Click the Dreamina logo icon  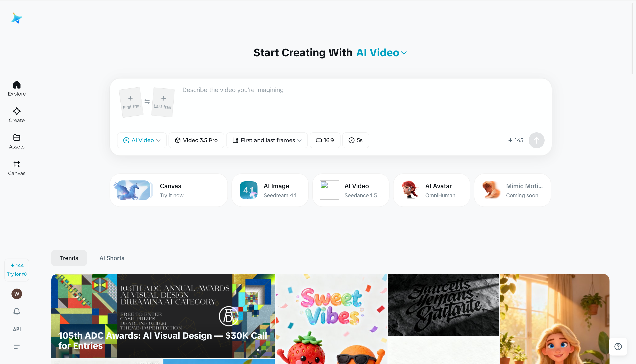coord(17,18)
